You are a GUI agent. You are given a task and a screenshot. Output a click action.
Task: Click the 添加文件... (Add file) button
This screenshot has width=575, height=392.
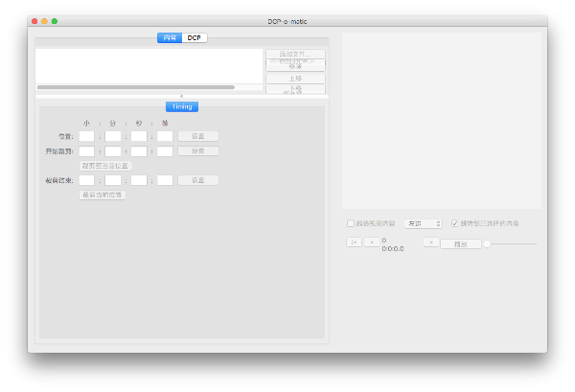click(295, 54)
